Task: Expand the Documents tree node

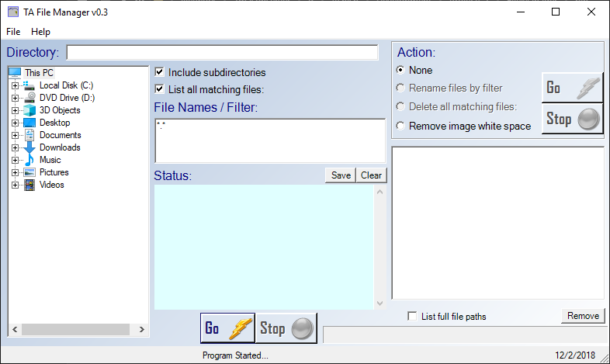Action: (x=15, y=135)
